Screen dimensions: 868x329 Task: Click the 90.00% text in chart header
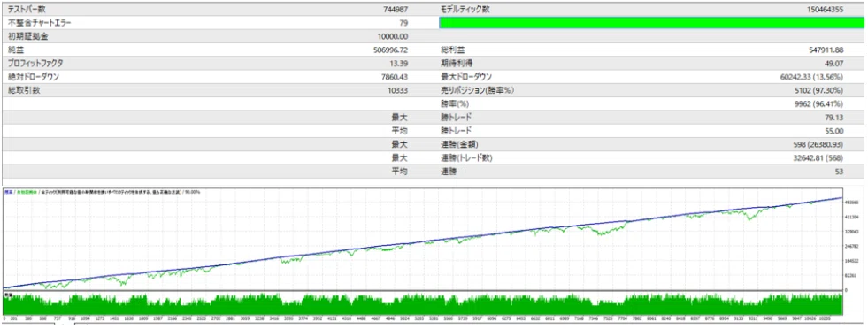pyautogui.click(x=192, y=191)
